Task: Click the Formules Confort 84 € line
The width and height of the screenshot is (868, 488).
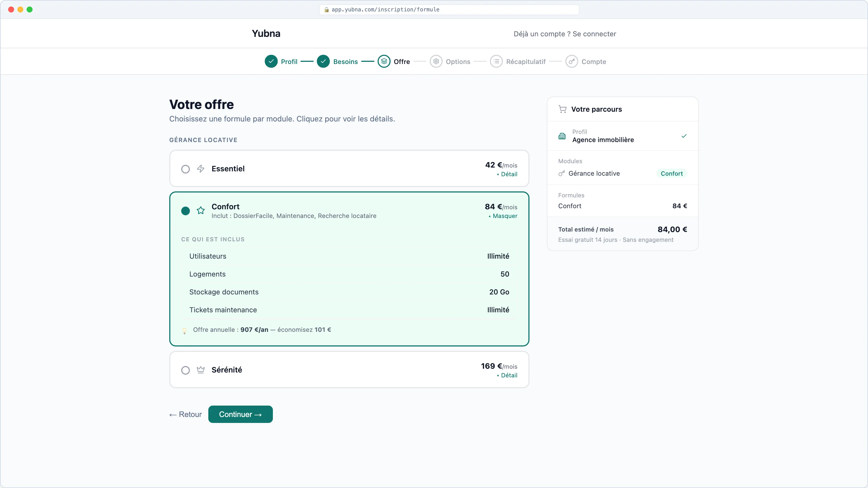Action: coord(622,206)
